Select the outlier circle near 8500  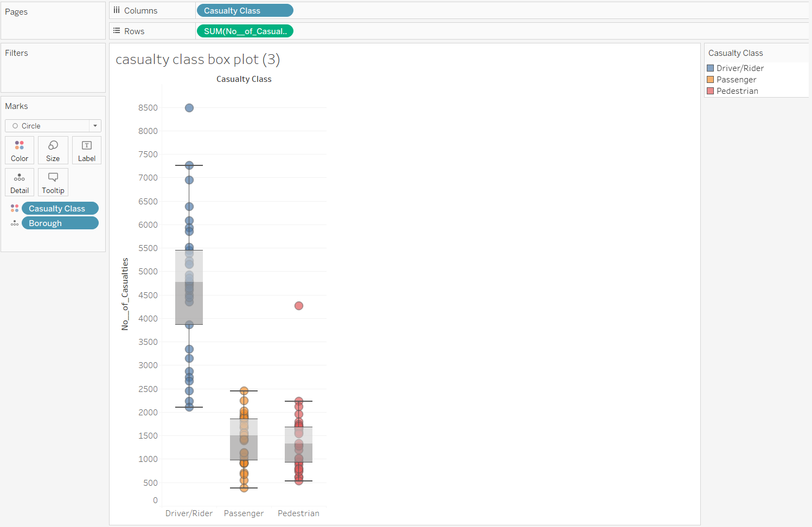[x=189, y=107]
